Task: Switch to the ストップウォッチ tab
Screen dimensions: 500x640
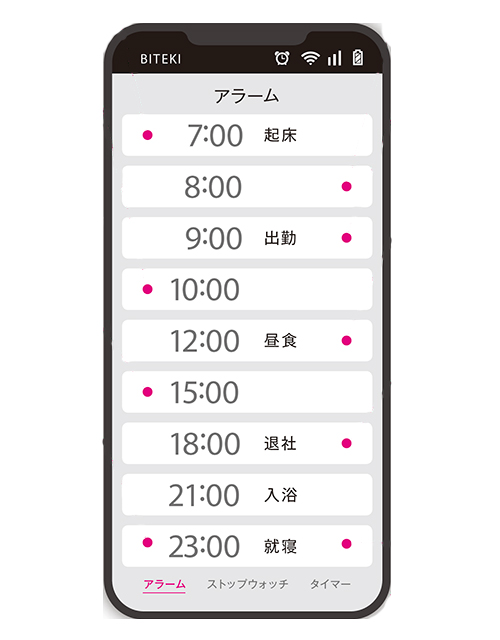Action: [247, 584]
